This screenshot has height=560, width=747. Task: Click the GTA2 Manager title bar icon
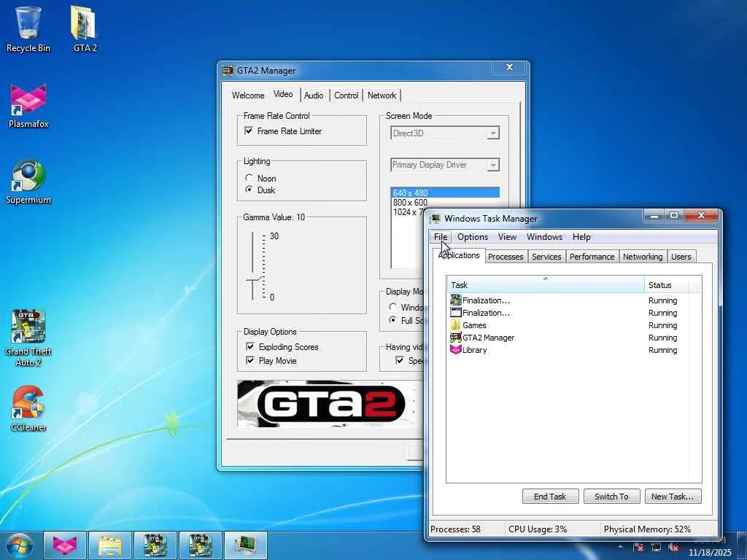pos(228,71)
